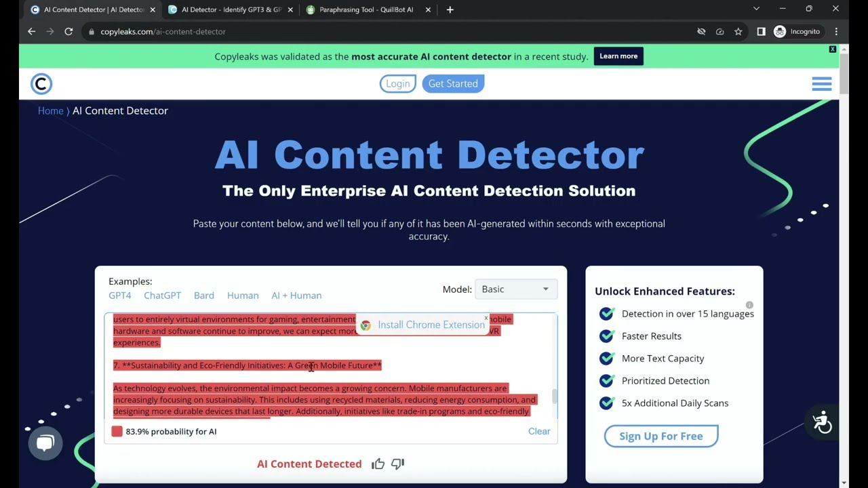The height and width of the screenshot is (488, 868).
Task: Close the AI Content Detector tab
Action: coord(153,9)
